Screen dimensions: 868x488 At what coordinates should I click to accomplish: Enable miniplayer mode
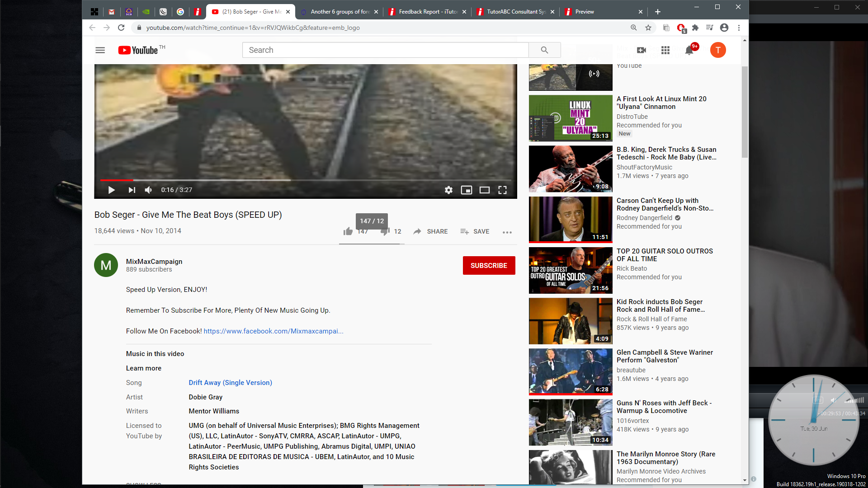pos(466,190)
